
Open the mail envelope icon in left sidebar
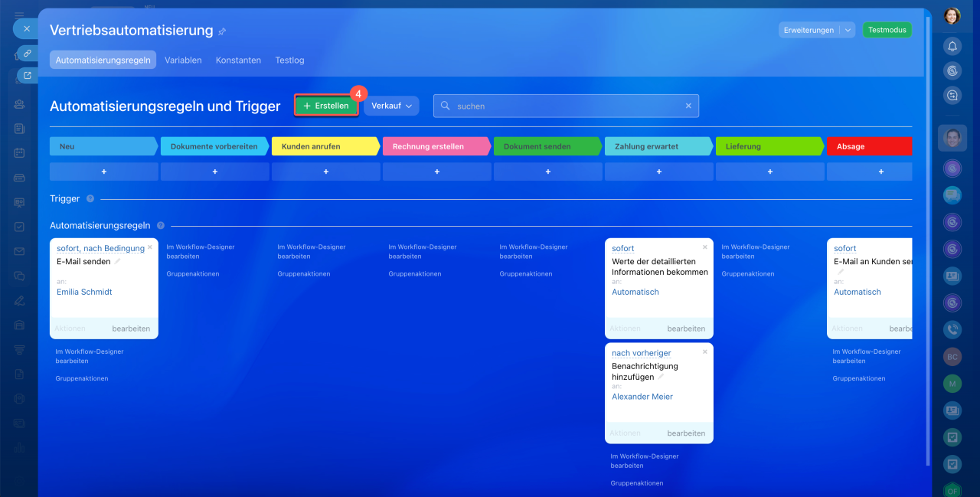click(19, 251)
